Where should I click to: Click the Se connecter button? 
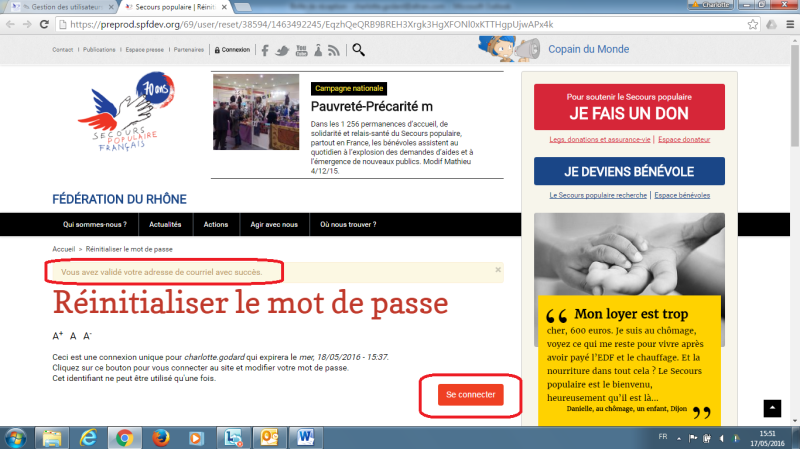470,395
